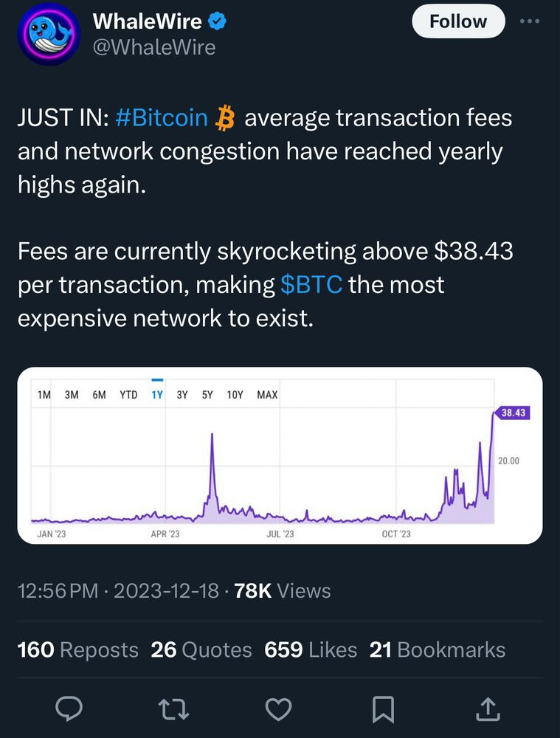Open the @WhaleWire handle
The width and height of the screenshot is (560, 738).
(x=154, y=47)
